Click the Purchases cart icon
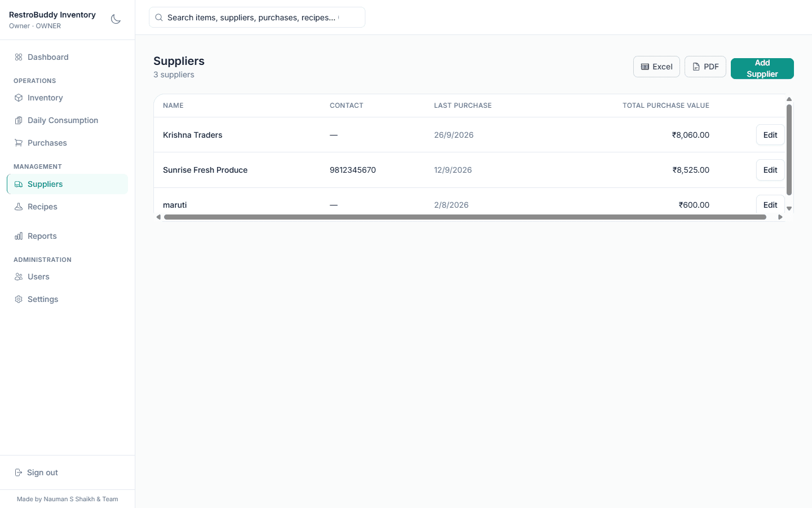Screen dimensions: 812x508 [x=19, y=143]
